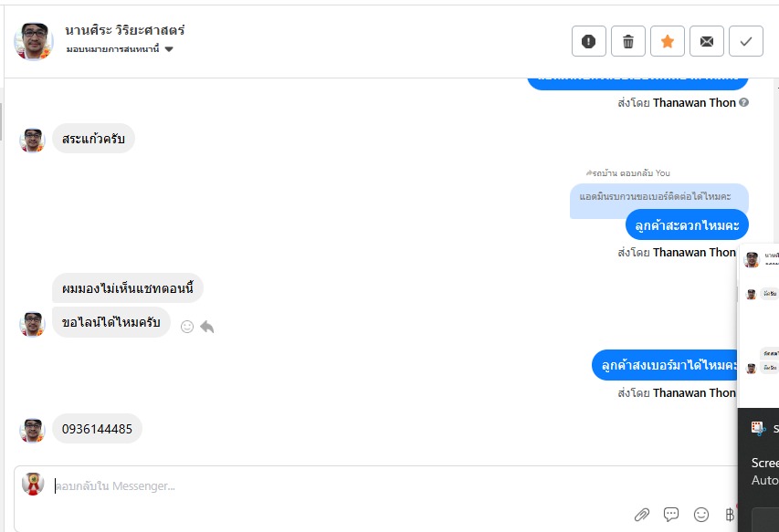Click the reply in Messenger text field
This screenshot has width=779, height=532.
(365, 486)
